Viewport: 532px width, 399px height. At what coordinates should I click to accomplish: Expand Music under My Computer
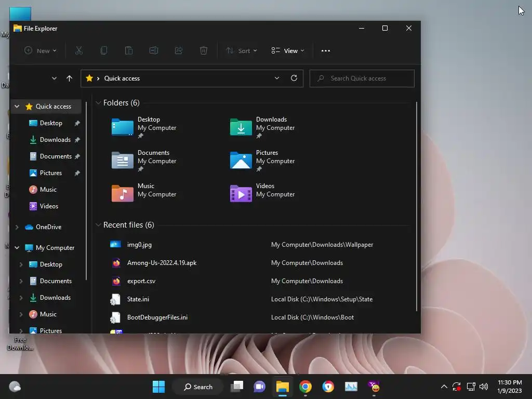point(21,314)
